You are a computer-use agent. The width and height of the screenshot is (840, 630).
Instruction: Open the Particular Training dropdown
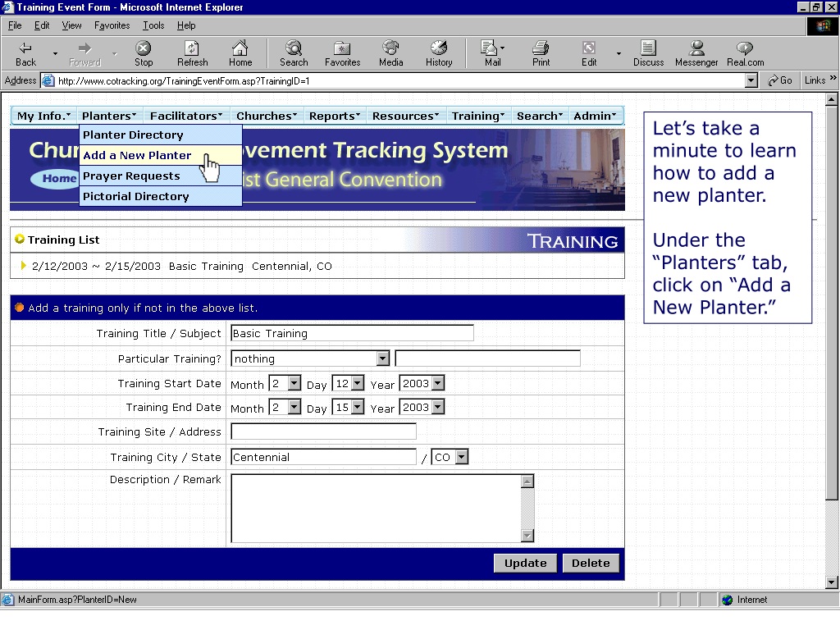point(382,358)
